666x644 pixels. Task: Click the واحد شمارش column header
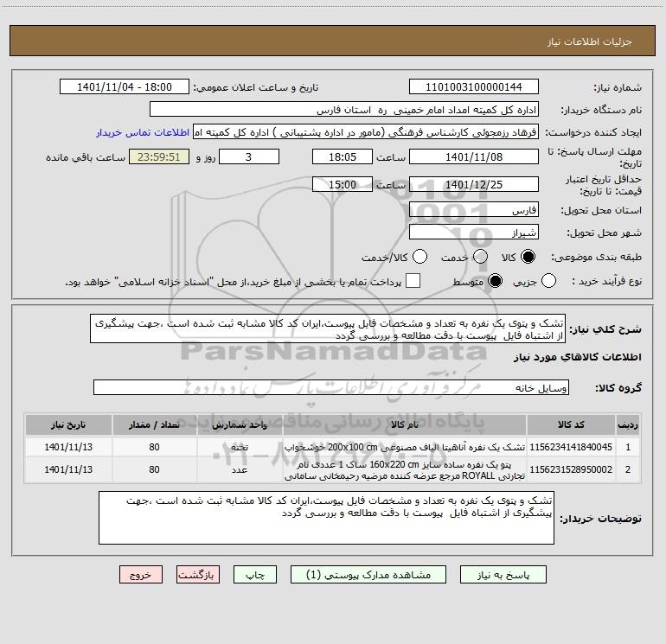240,424
